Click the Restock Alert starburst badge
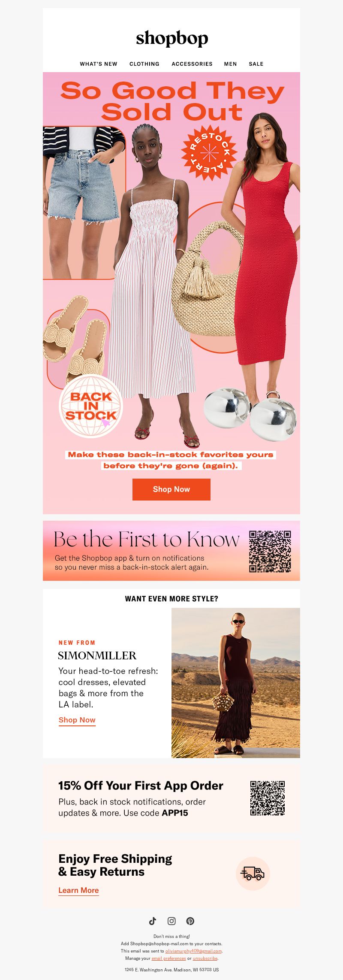 pyautogui.click(x=209, y=153)
